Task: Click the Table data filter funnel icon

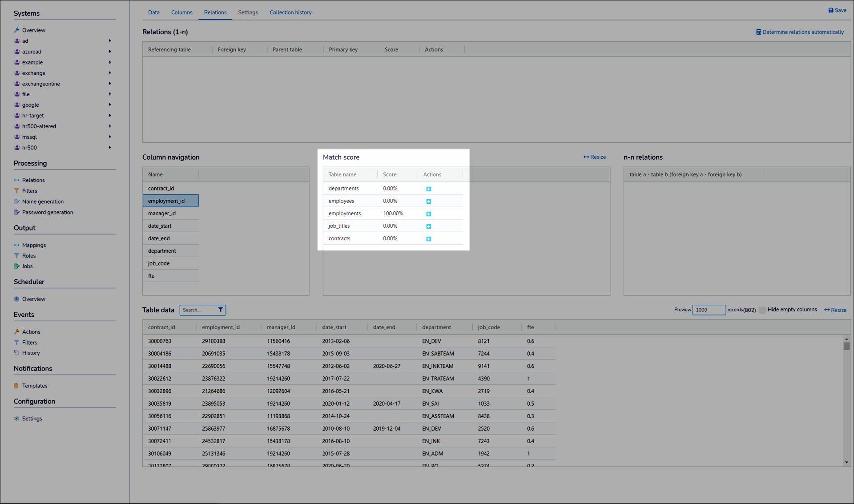Action: click(x=220, y=310)
